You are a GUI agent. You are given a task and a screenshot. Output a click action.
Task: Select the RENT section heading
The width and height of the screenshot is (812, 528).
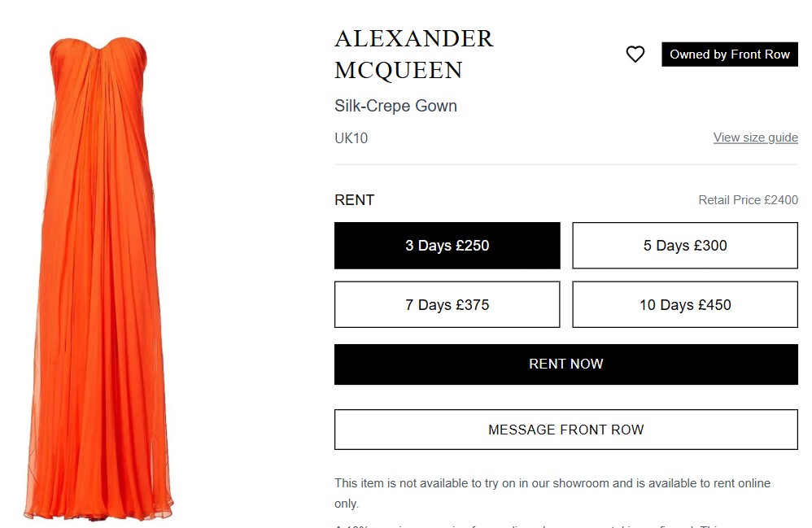[354, 199]
